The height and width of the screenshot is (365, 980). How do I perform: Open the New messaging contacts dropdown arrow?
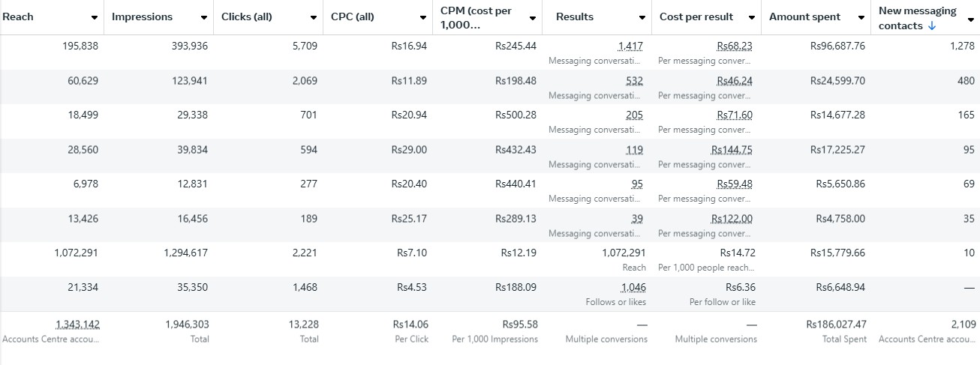971,19
